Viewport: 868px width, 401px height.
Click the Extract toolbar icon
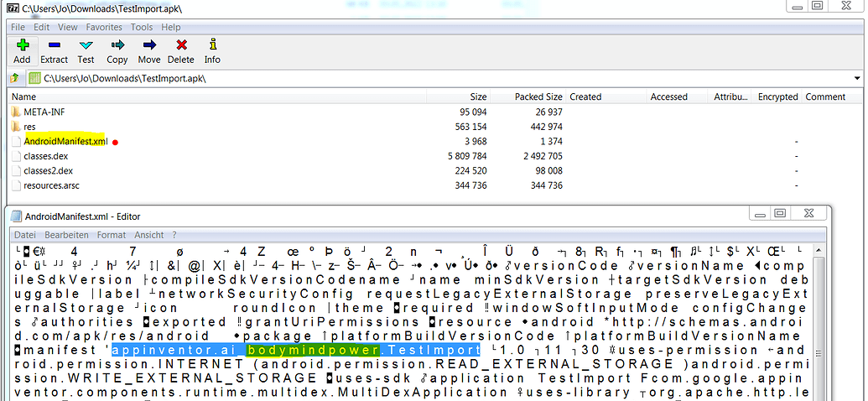(54, 45)
